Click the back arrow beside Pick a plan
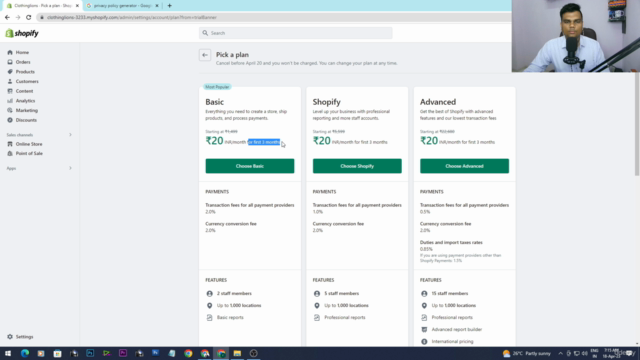 coord(205,55)
